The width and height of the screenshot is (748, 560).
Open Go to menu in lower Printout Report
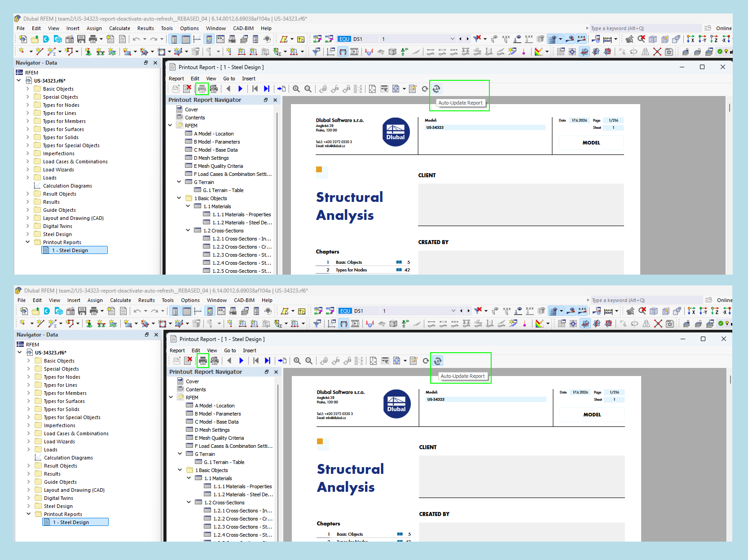click(x=230, y=350)
